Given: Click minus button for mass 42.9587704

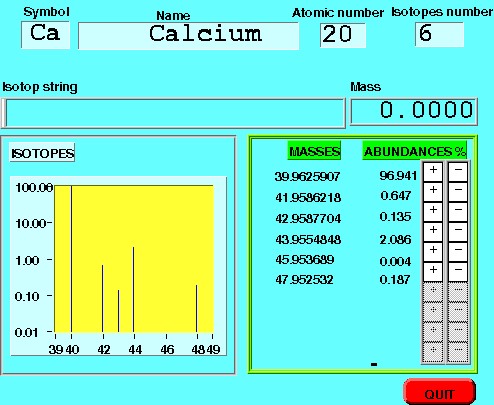Looking at the screenshot, I should [458, 211].
